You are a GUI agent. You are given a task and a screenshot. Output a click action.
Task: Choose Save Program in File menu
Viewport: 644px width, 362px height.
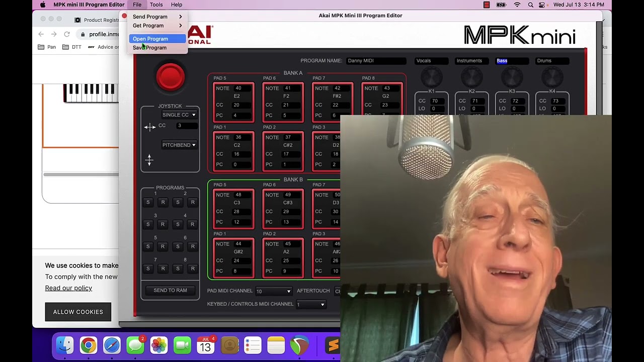(157, 48)
